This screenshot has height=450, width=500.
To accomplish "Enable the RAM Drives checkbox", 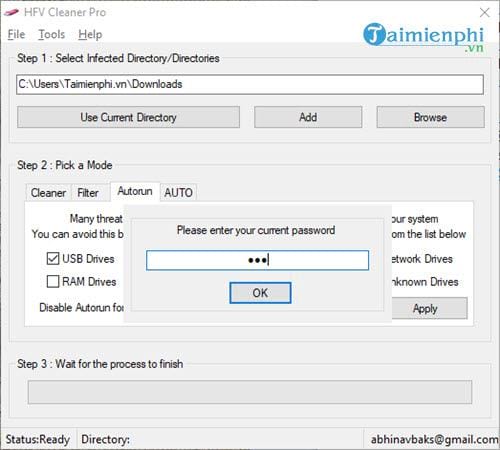I will click(53, 281).
